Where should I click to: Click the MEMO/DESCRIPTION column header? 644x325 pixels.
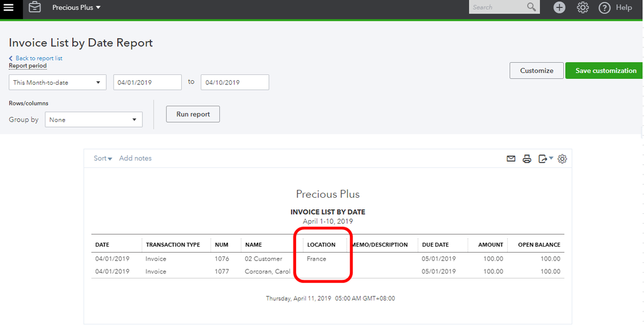(379, 245)
